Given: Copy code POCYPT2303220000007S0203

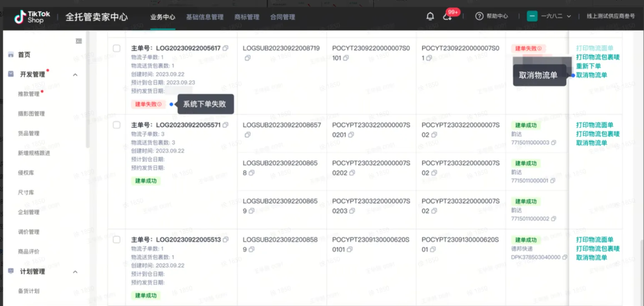Looking at the screenshot, I should (352, 211).
